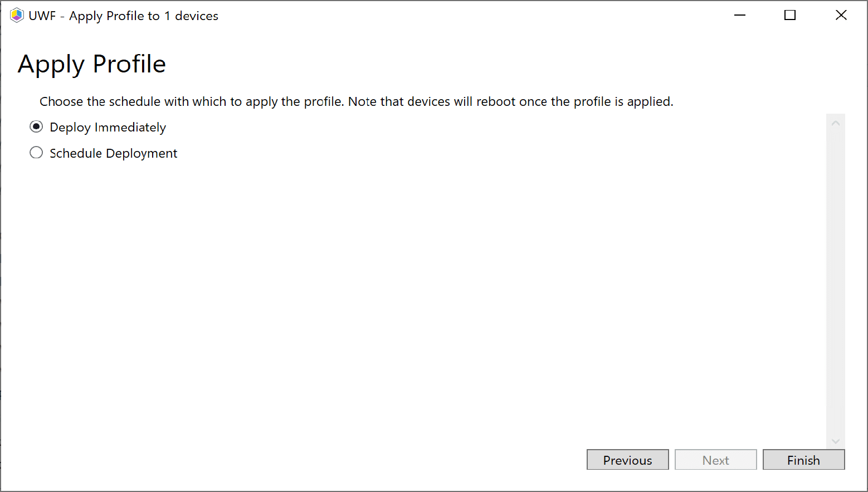Screen dimensions: 868x492
Task: Click the disabled Next button
Action: pos(715,460)
